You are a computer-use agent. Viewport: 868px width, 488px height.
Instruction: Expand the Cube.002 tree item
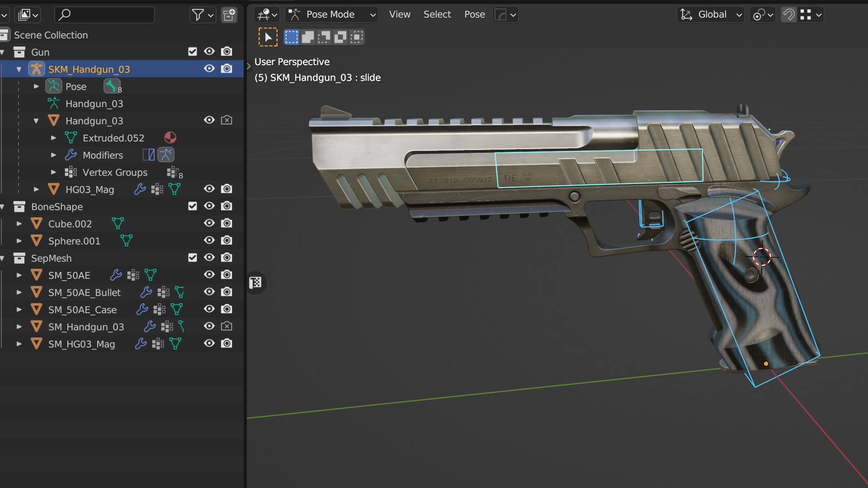coord(19,224)
